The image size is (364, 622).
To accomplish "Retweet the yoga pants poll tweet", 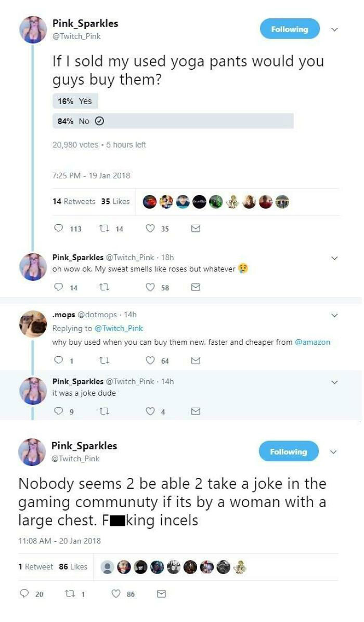I will [104, 228].
